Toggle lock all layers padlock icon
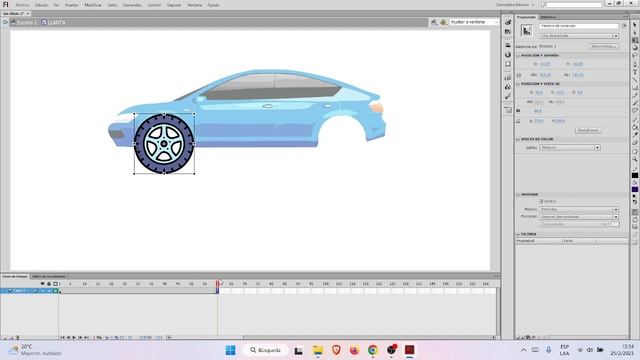Viewport: 640px width, 360px height. click(49, 284)
